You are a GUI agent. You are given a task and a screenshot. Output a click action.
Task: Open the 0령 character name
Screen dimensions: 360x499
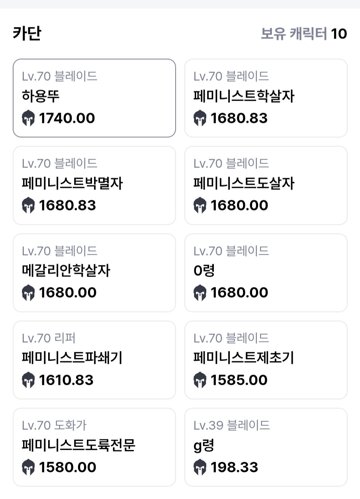204,271
